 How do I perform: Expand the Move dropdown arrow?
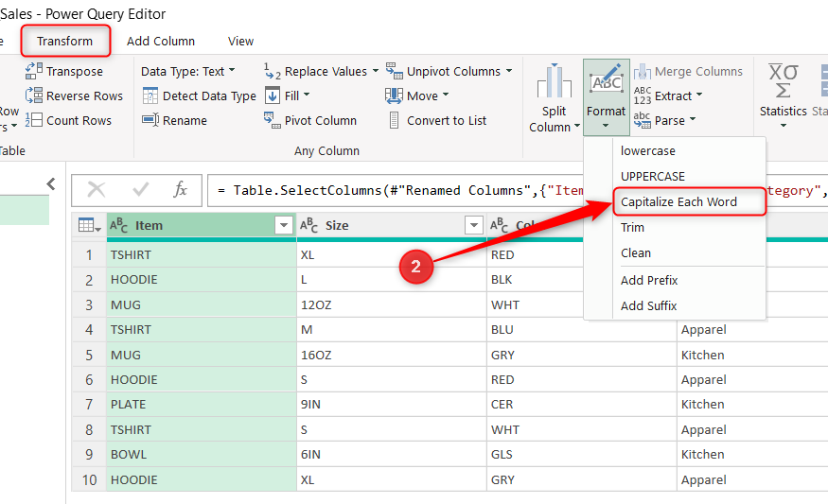coord(446,95)
